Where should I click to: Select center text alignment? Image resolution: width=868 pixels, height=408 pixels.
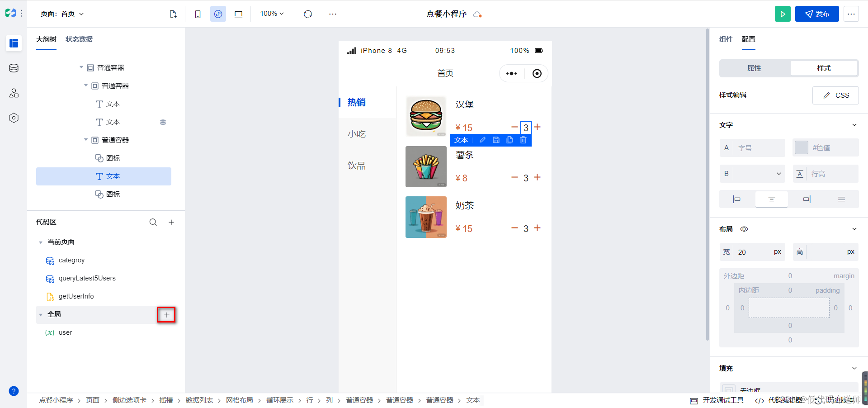[772, 199]
